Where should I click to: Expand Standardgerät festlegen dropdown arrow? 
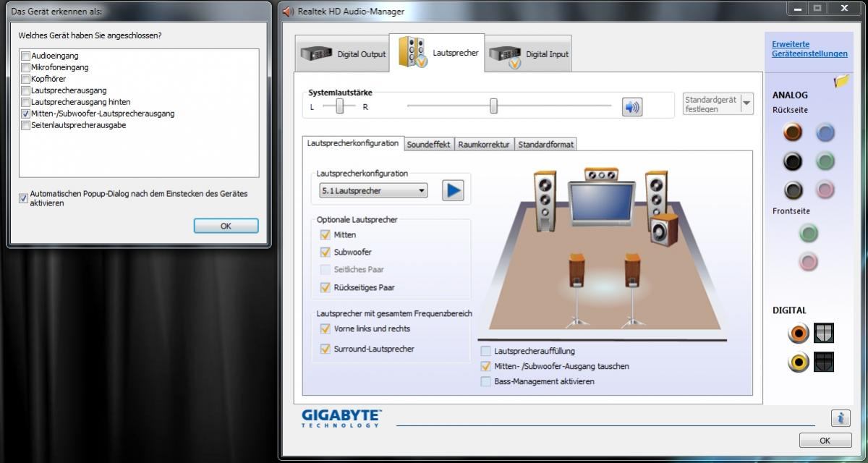746,104
